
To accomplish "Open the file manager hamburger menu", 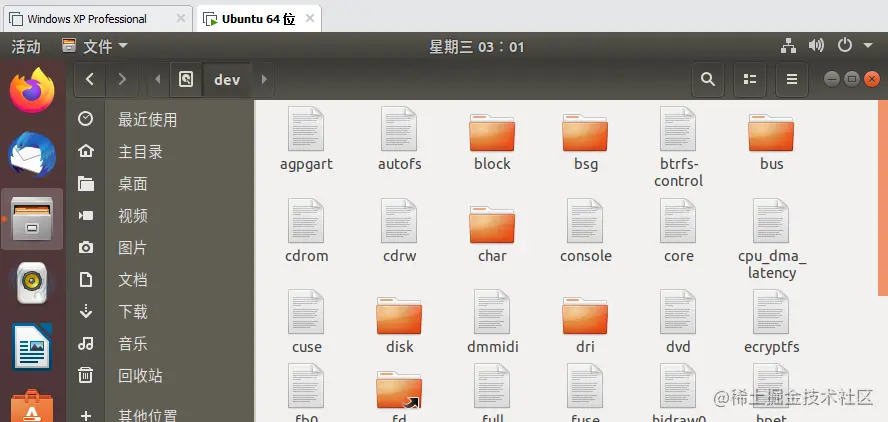I will (792, 79).
